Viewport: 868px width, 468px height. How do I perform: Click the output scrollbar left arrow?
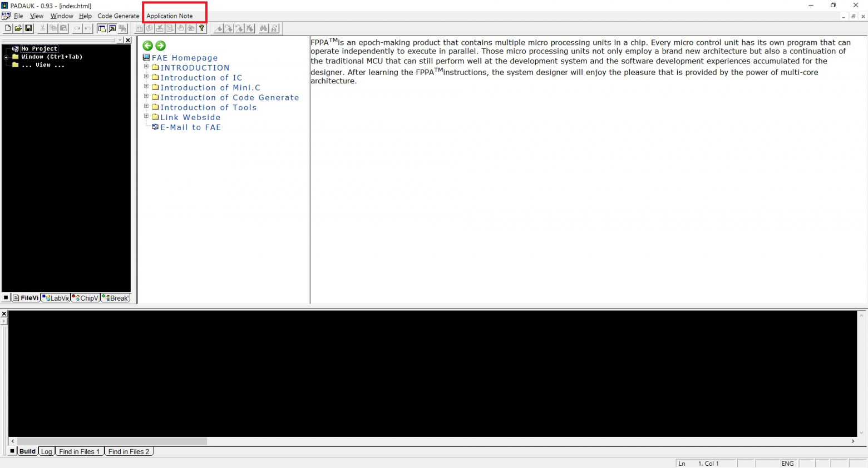(x=13, y=441)
